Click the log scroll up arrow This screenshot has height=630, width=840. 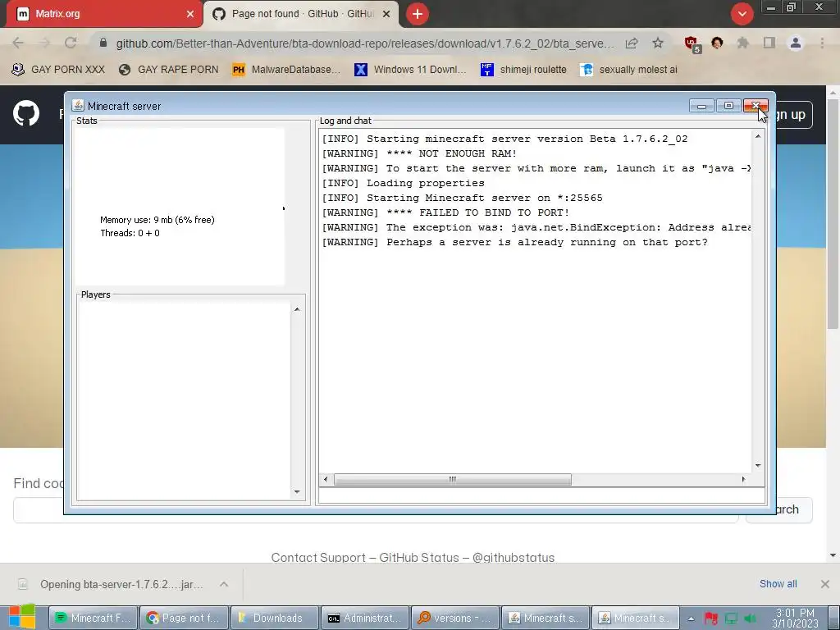[x=757, y=137]
